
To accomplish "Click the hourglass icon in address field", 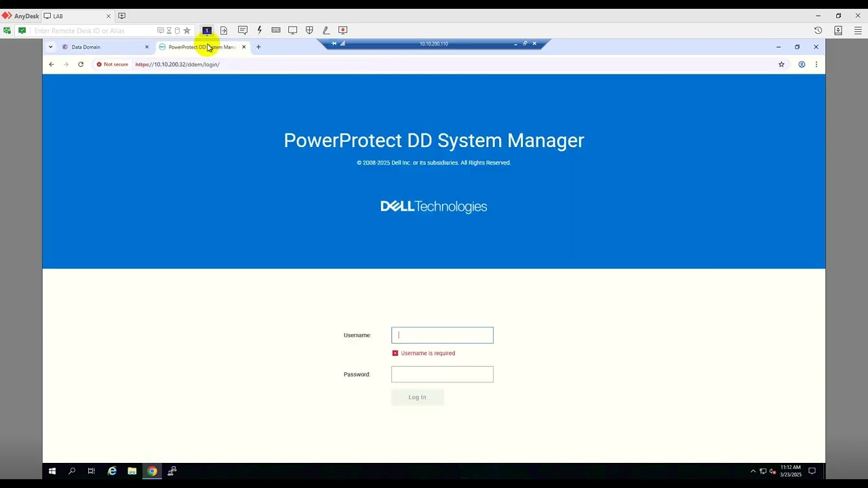I will coord(170,30).
